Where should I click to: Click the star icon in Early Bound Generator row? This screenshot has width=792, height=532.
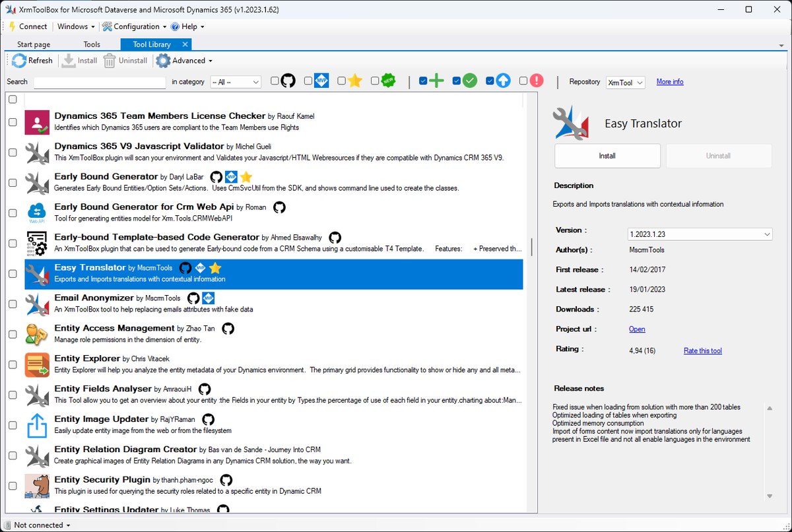[x=246, y=177]
